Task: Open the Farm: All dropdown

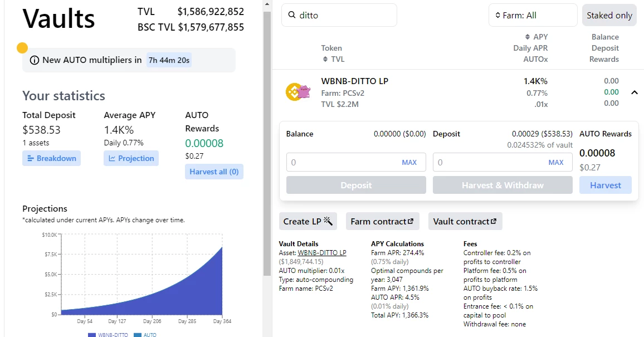Action: pyautogui.click(x=533, y=15)
